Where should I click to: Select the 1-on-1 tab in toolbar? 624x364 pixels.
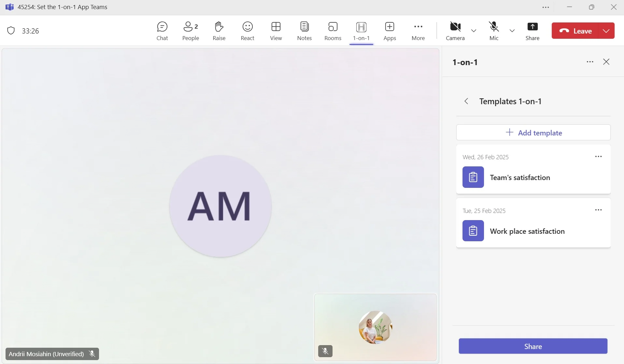click(x=361, y=31)
